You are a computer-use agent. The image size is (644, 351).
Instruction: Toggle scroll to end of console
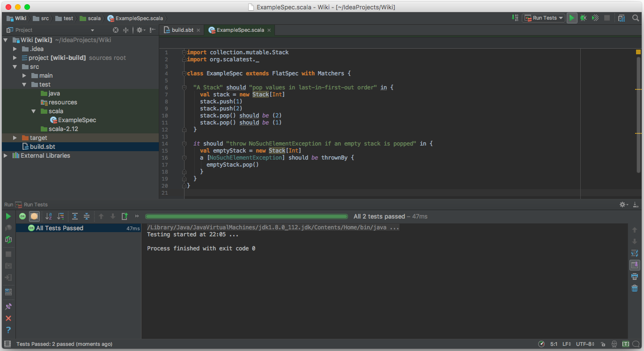635,265
